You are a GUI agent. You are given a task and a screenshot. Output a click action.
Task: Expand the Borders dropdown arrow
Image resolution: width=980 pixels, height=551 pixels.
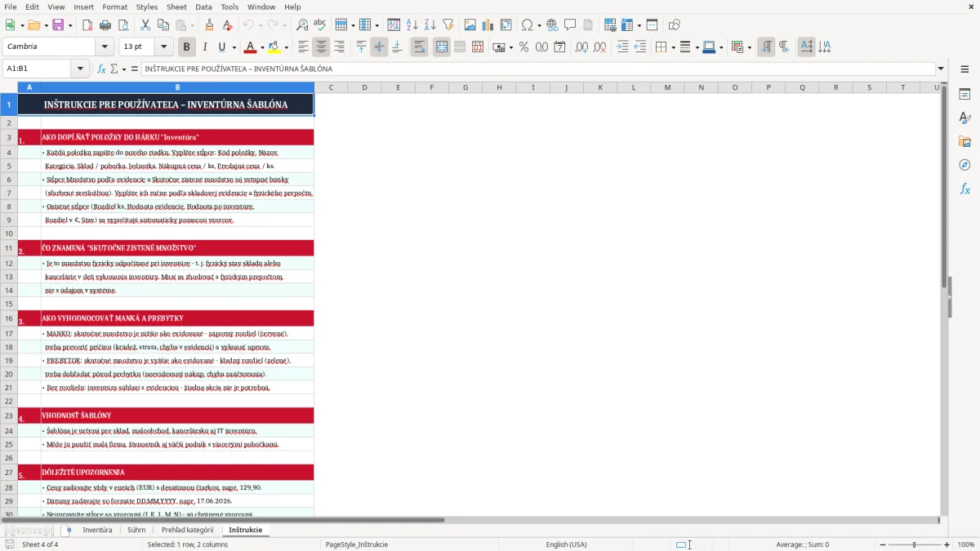(x=673, y=47)
